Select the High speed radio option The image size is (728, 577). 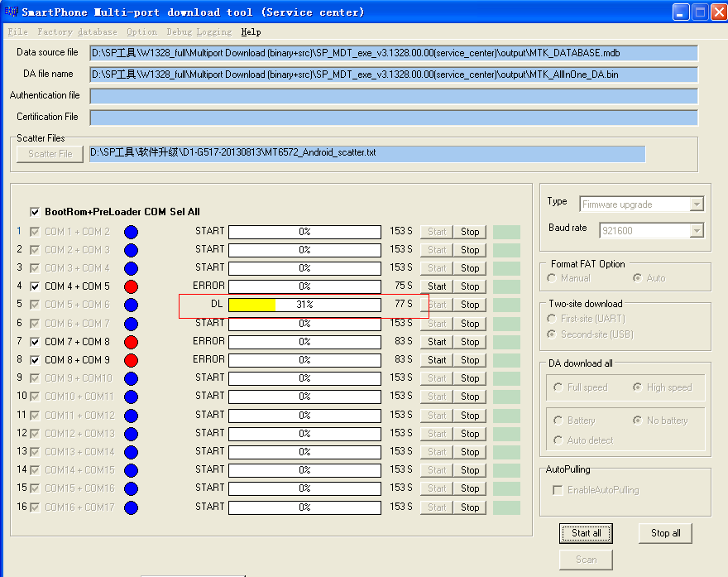coord(638,387)
